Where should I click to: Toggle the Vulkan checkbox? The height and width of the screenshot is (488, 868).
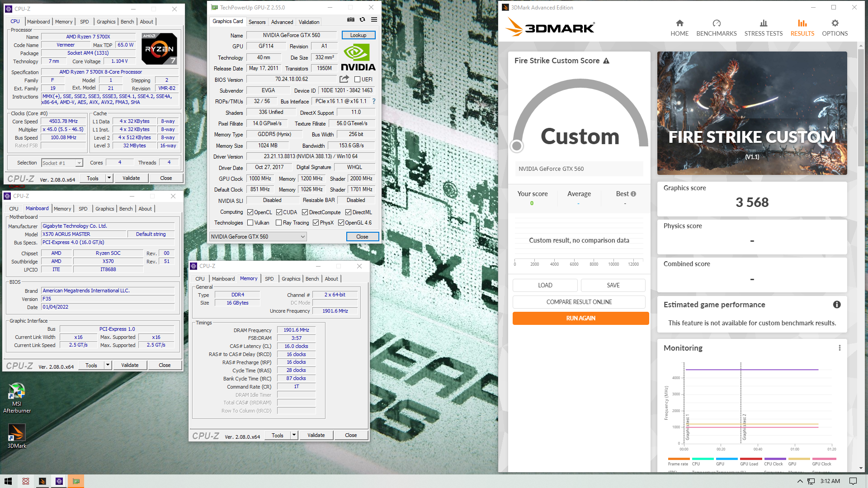(x=250, y=223)
